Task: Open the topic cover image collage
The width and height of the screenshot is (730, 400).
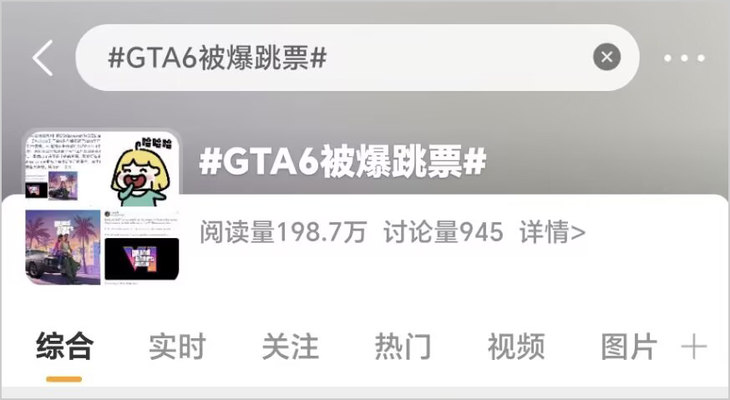Action: coord(102,207)
